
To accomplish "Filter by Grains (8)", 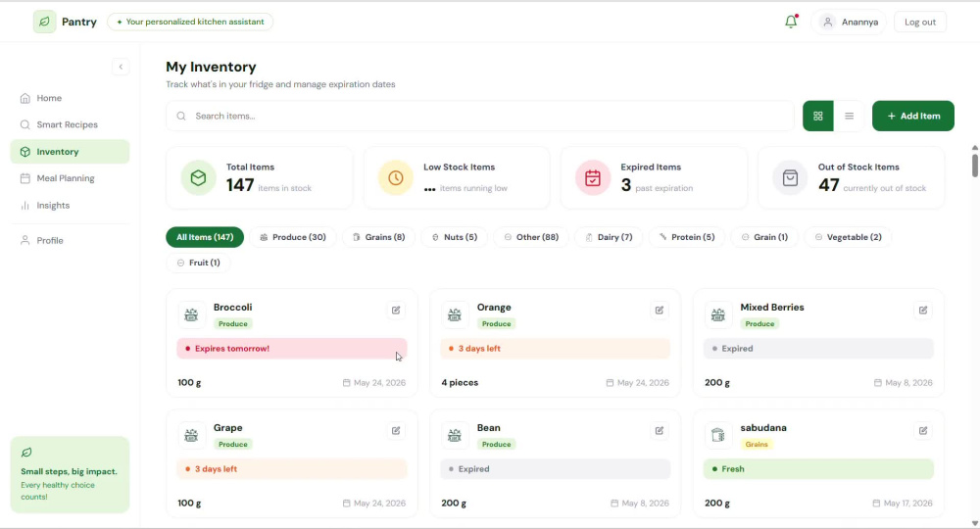I will pyautogui.click(x=378, y=237).
